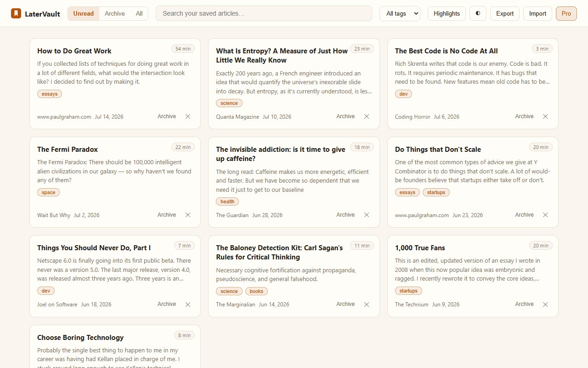Open 'How to Do Great Work' title
Image resolution: width=588 pixels, height=368 pixels.
coord(74,51)
